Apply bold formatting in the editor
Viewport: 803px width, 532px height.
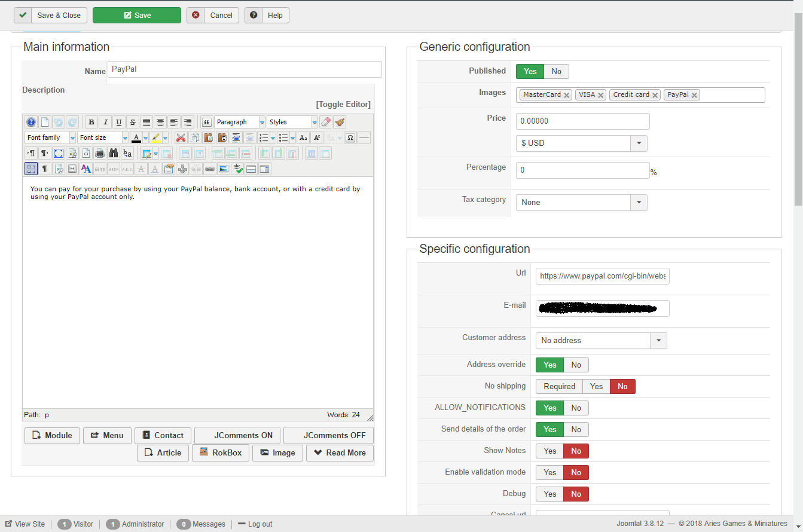[91, 122]
